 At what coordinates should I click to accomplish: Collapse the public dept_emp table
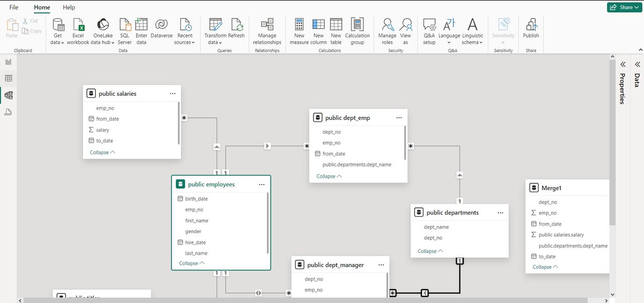(329, 176)
